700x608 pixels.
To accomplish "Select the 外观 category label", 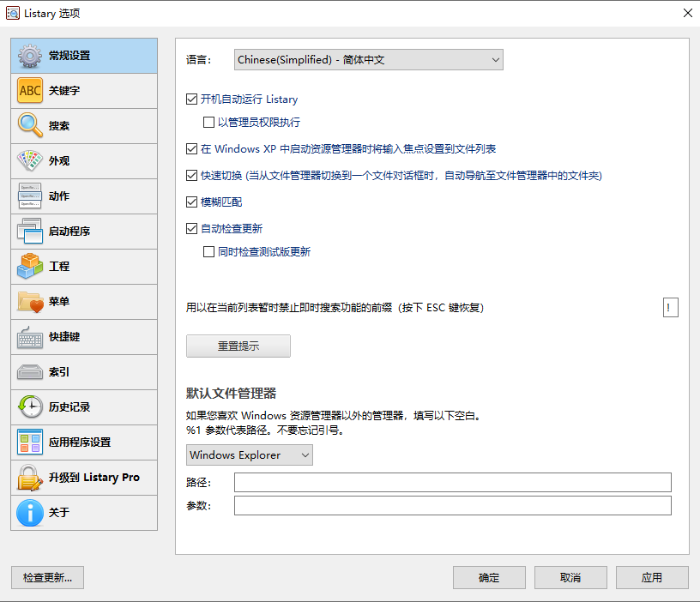I will (x=59, y=160).
